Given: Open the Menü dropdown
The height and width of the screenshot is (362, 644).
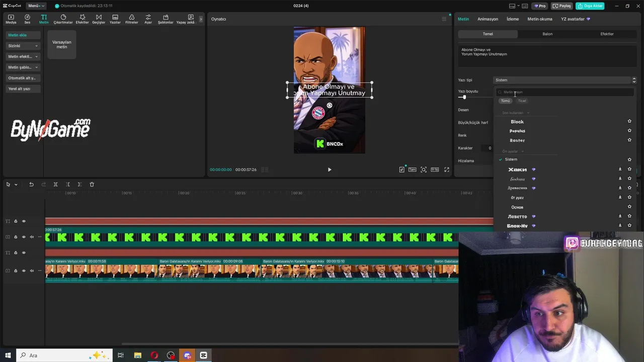Looking at the screenshot, I should (x=36, y=6).
